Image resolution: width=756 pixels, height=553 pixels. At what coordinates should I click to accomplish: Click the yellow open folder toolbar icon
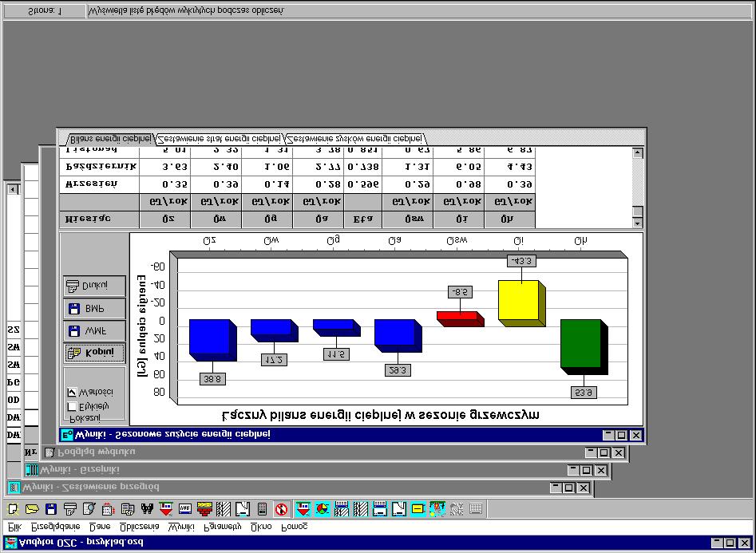click(x=32, y=508)
